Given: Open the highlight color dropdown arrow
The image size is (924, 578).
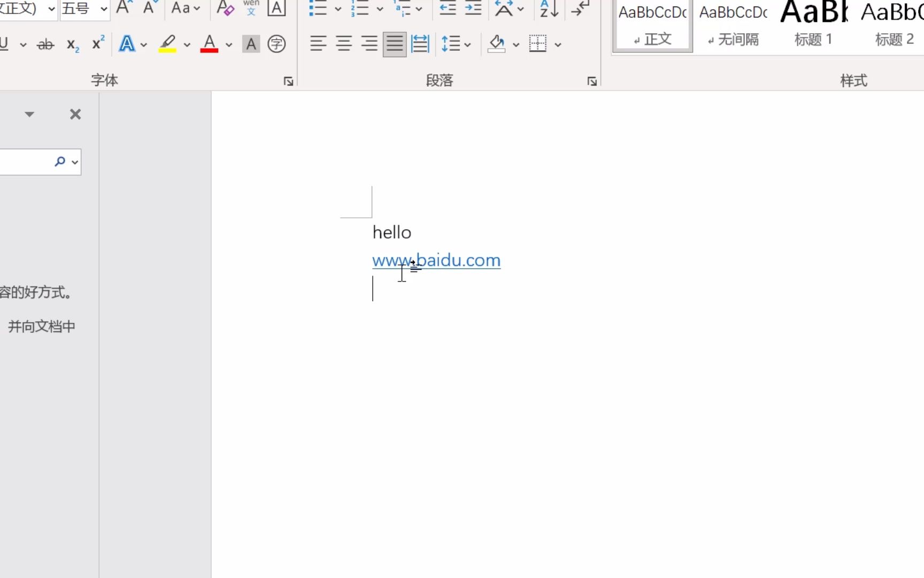Looking at the screenshot, I should coord(187,45).
